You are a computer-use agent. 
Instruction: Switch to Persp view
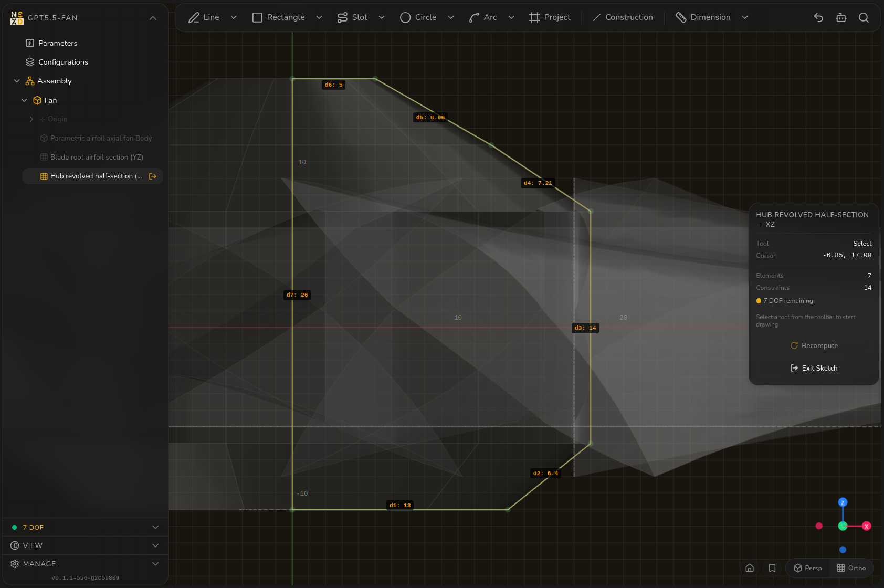point(807,568)
